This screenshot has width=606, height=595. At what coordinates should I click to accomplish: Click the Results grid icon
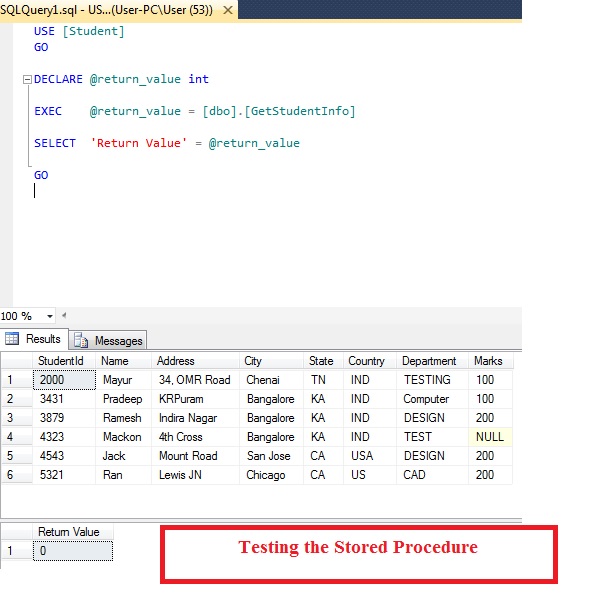pyautogui.click(x=12, y=339)
